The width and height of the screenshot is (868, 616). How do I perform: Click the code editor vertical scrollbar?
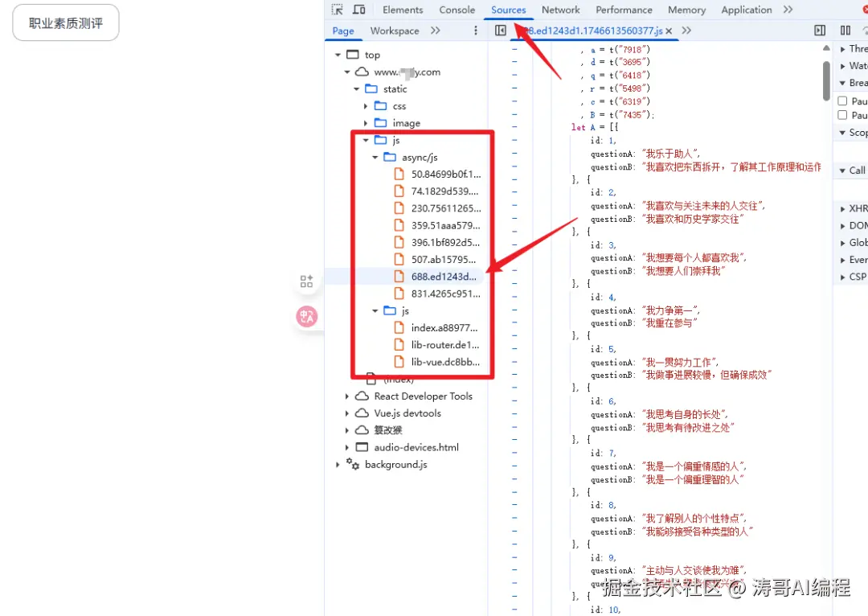pyautogui.click(x=826, y=81)
